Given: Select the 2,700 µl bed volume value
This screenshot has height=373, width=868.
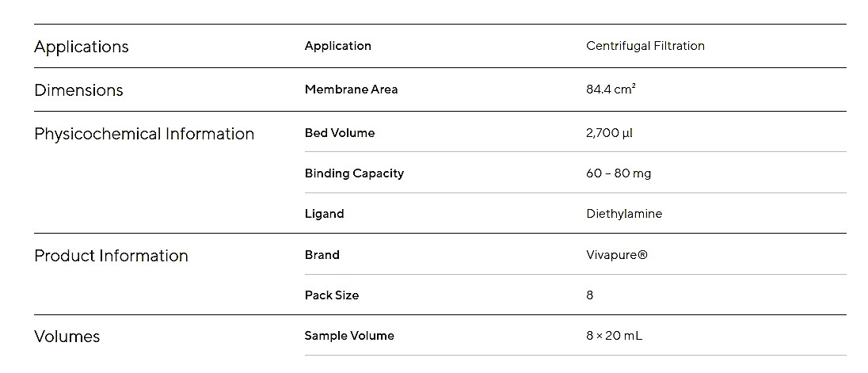Looking at the screenshot, I should [x=609, y=133].
